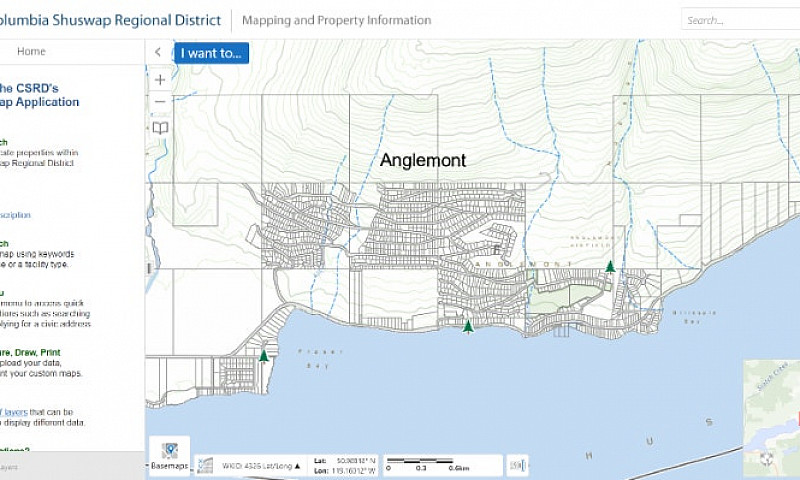Click the "Draw, Print" heading in side panel

(x=37, y=352)
